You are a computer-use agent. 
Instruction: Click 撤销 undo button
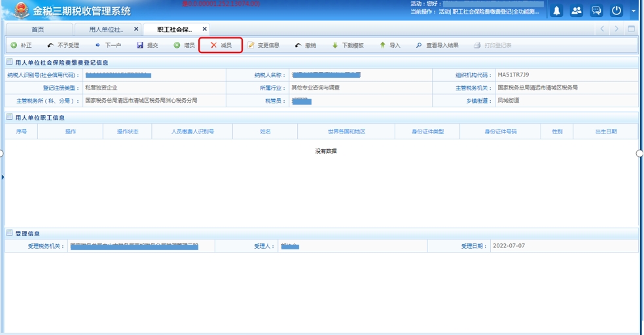pos(305,46)
